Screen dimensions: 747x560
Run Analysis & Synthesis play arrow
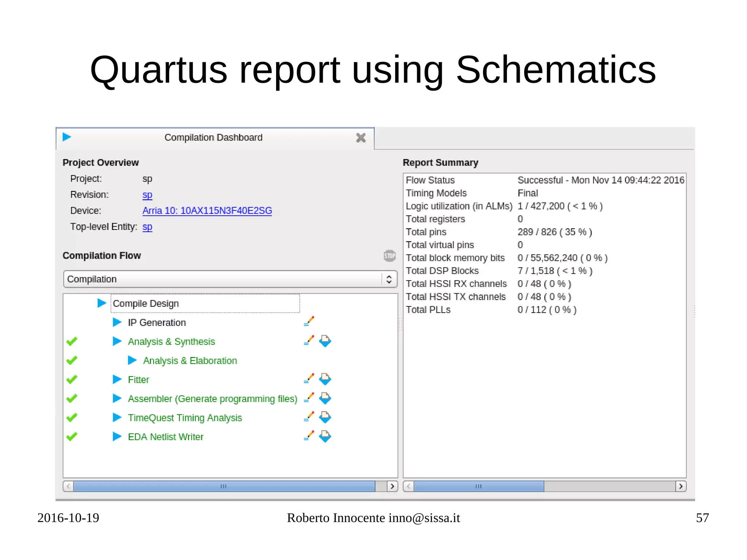click(x=117, y=341)
